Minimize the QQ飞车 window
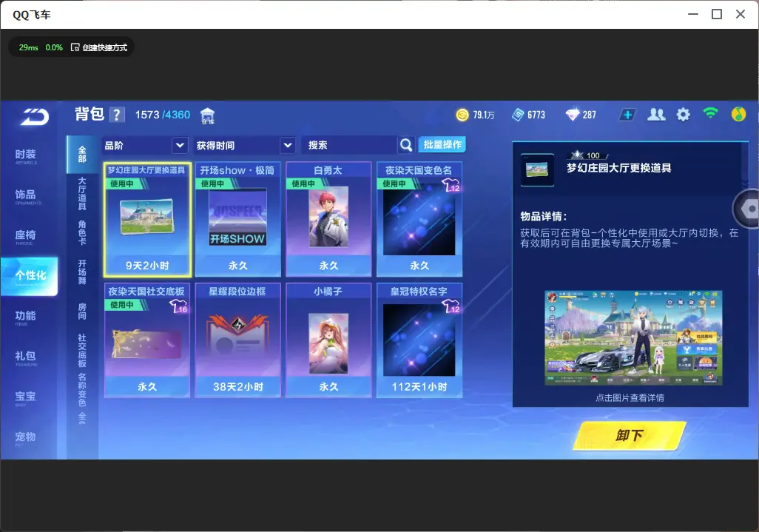 tap(693, 15)
